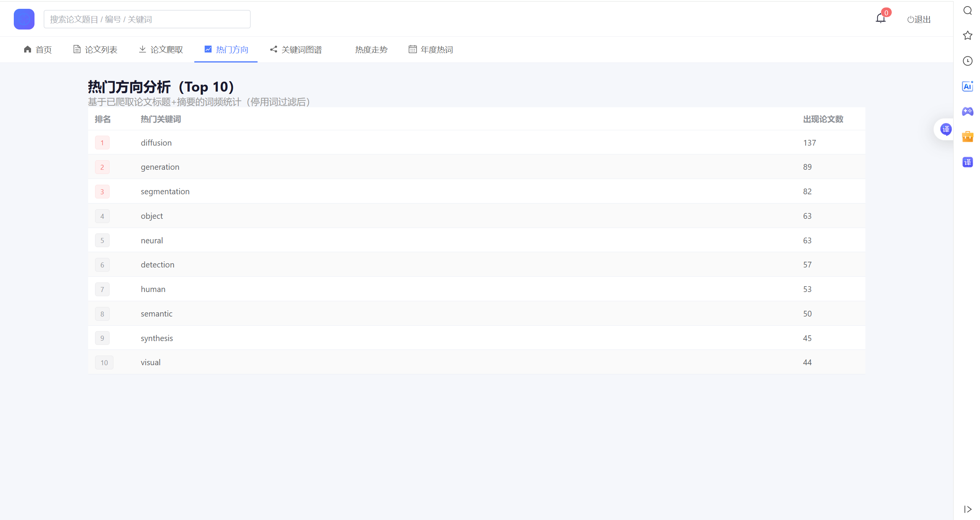Select the keyword object
980x520 pixels.
[152, 216]
